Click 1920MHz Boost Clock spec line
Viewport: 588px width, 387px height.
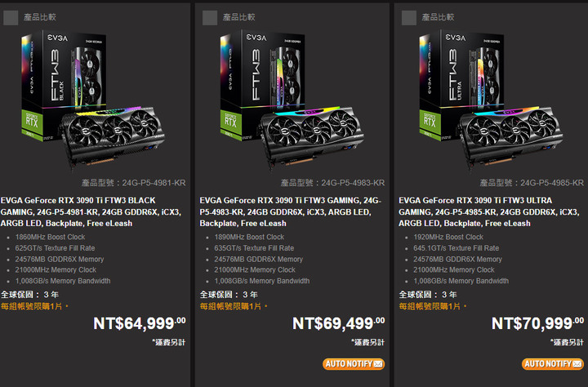point(448,237)
